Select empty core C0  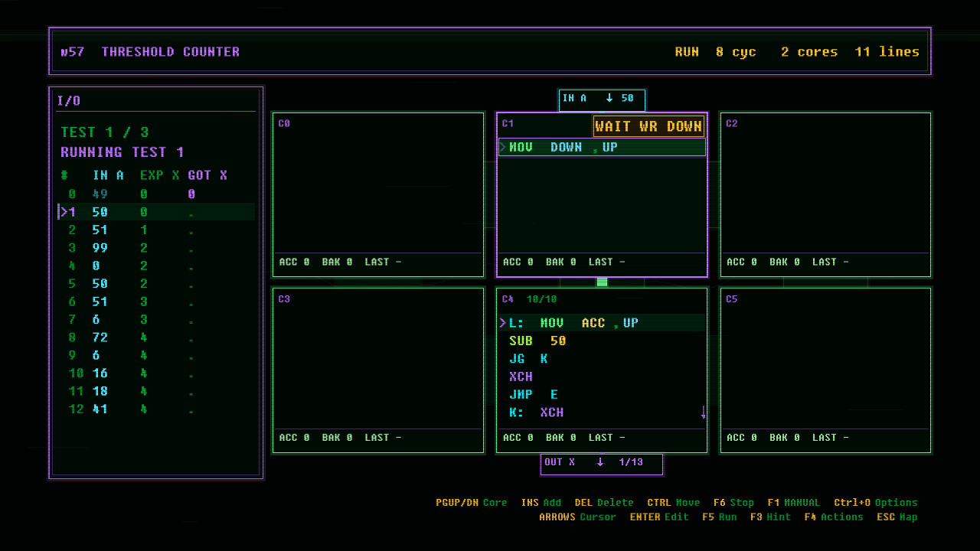378,195
